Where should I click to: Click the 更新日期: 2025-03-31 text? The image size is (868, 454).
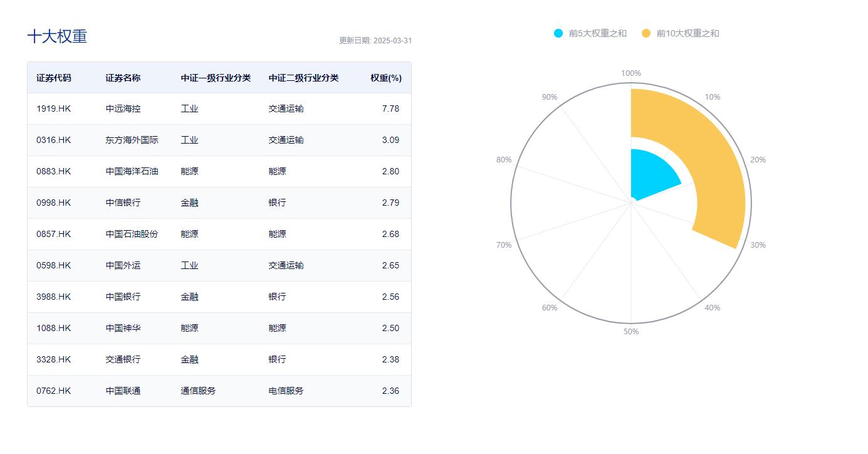[375, 40]
